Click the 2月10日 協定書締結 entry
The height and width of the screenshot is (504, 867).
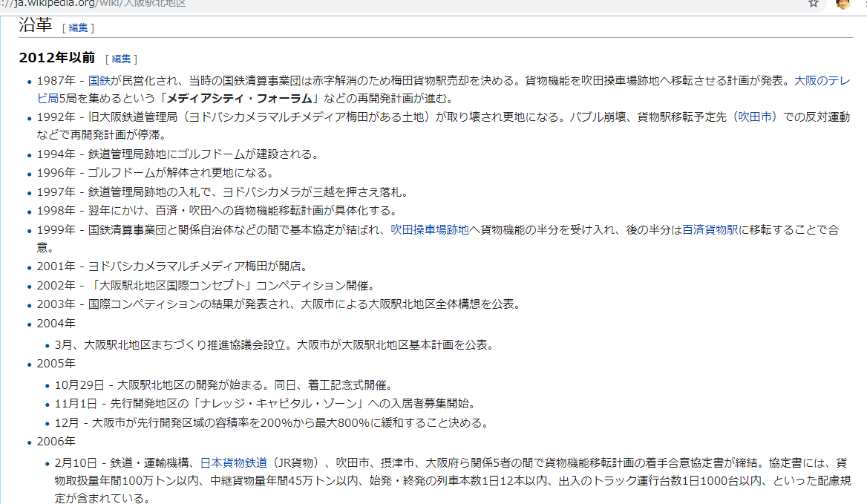point(452,480)
